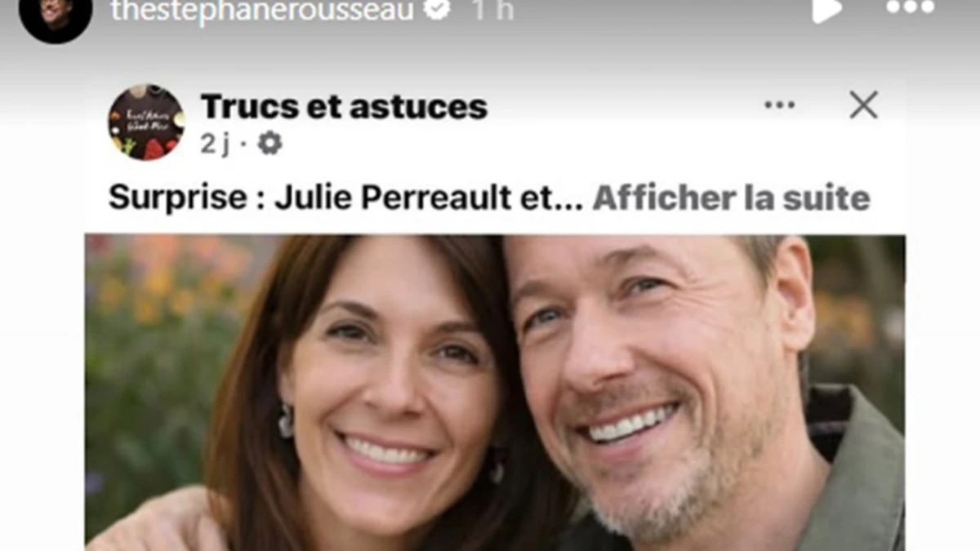Click the "2 j" post timestamp

click(x=215, y=144)
